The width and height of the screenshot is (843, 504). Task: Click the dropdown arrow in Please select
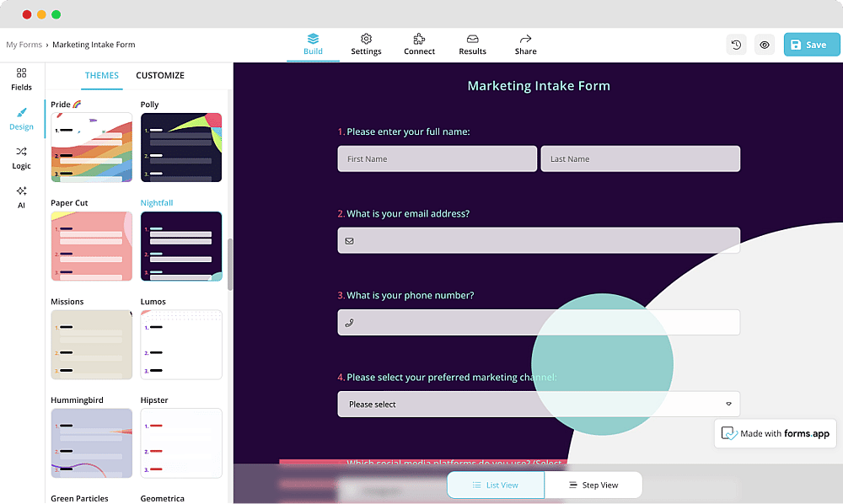coord(728,404)
